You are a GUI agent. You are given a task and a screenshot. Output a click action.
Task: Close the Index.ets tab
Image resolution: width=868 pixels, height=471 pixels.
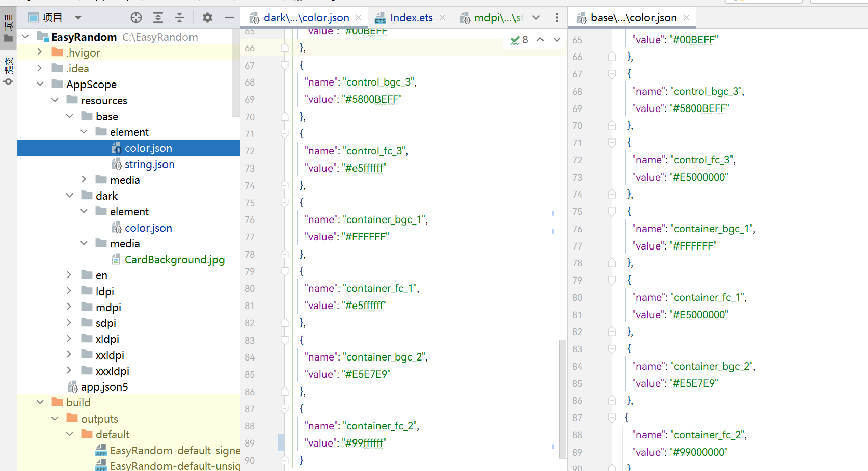tap(442, 18)
